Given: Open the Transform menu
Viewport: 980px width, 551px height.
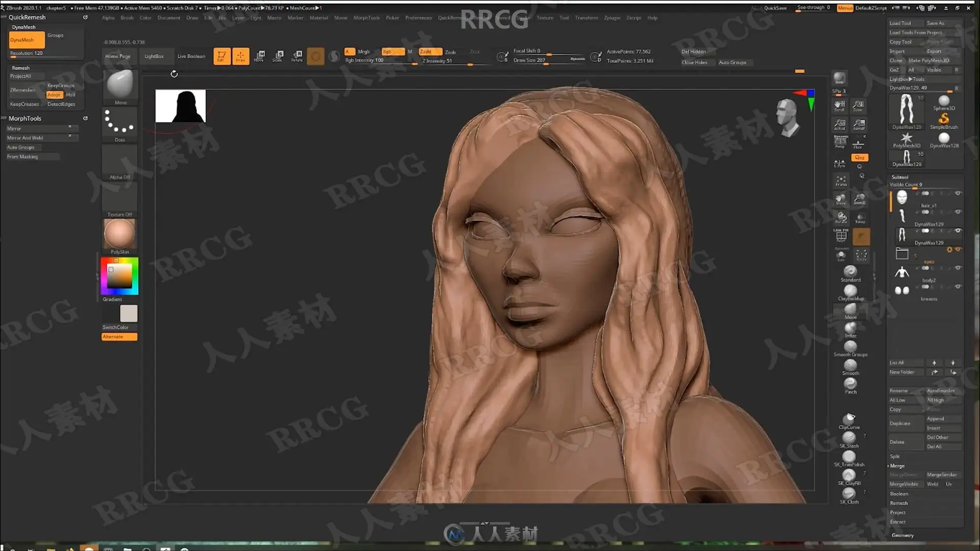Looking at the screenshot, I should tap(586, 18).
